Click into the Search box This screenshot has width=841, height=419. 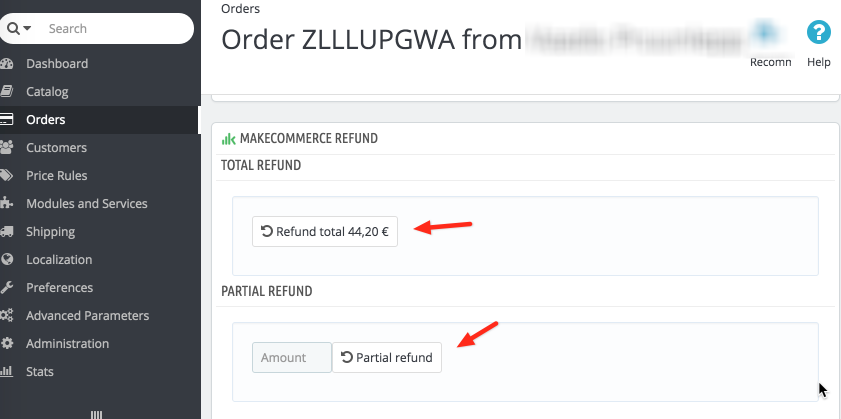point(116,28)
